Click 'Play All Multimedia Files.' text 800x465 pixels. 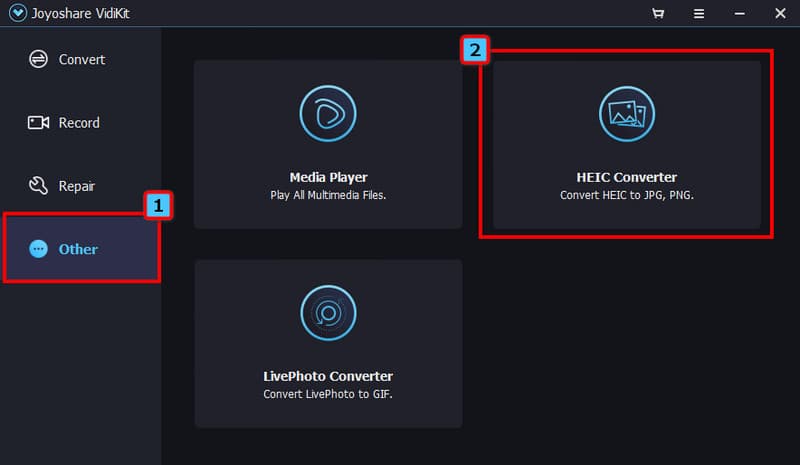(328, 195)
